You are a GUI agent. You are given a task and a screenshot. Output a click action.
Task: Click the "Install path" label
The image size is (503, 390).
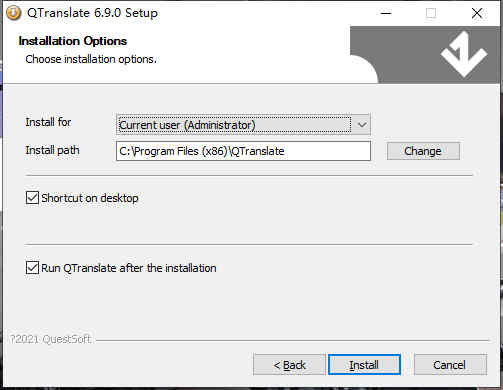tap(52, 150)
